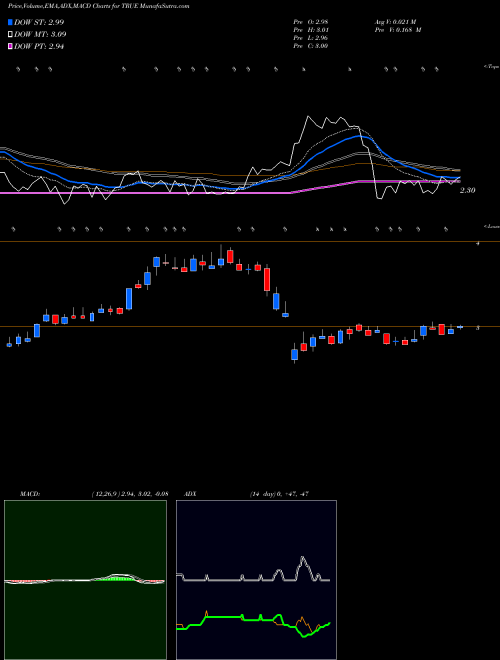Click the 'Pre C: 3.00' value
The width and height of the screenshot is (500, 660).
[x=311, y=46]
